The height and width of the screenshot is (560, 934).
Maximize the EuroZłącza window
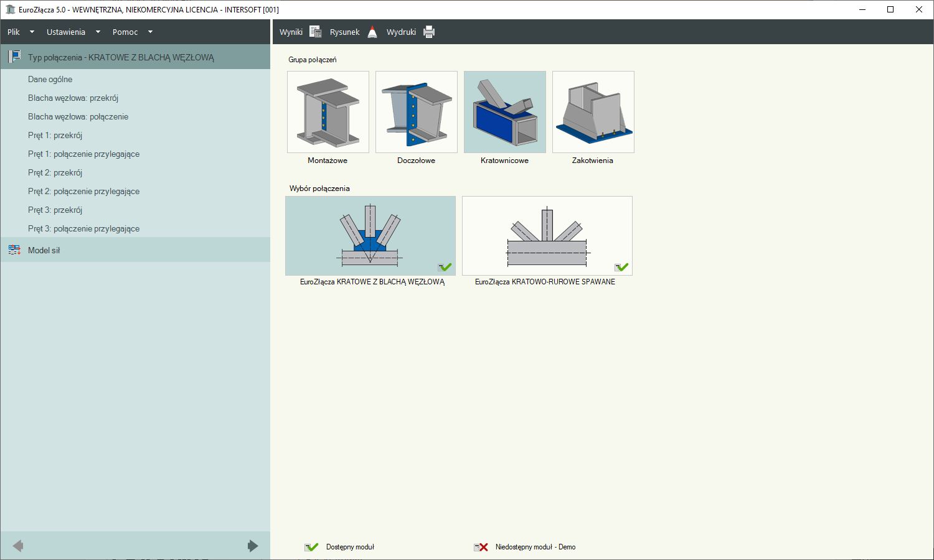click(x=890, y=9)
